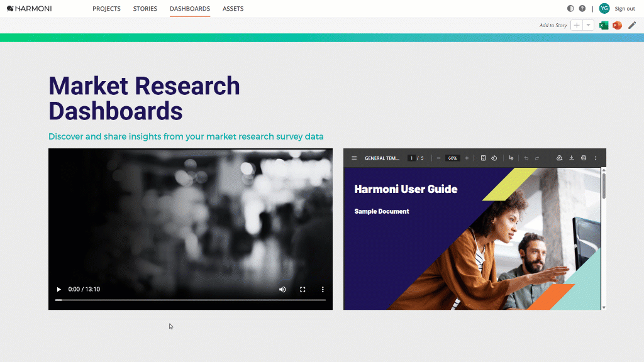This screenshot has width=644, height=362.
Task: Open the help question mark icon
Action: 582,8
